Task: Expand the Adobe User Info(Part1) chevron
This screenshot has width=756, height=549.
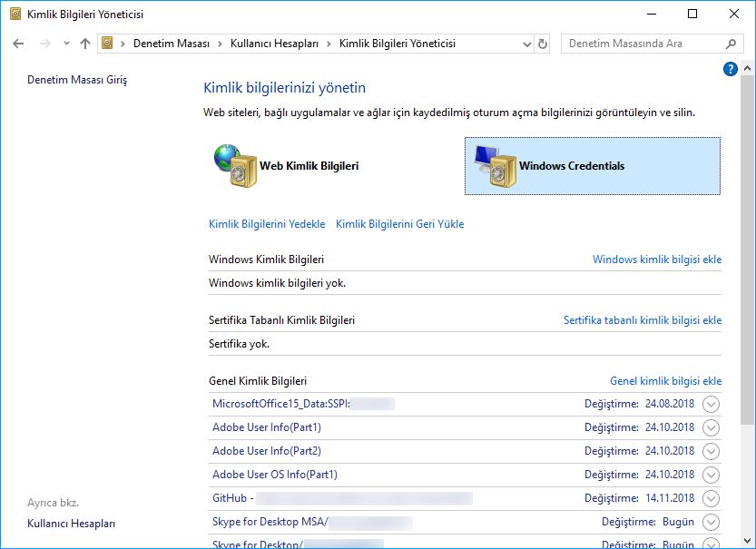Action: pyautogui.click(x=711, y=427)
